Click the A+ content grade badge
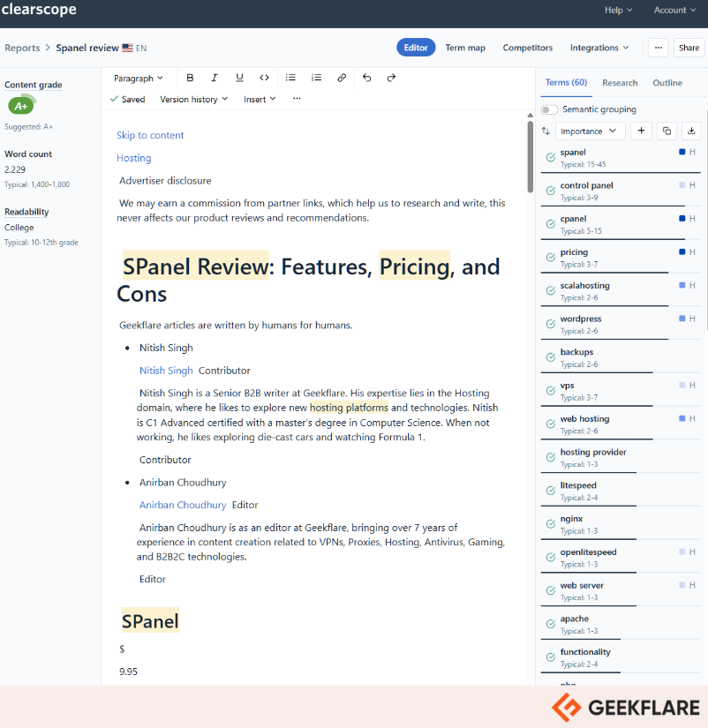This screenshot has width=708, height=728. click(21, 106)
